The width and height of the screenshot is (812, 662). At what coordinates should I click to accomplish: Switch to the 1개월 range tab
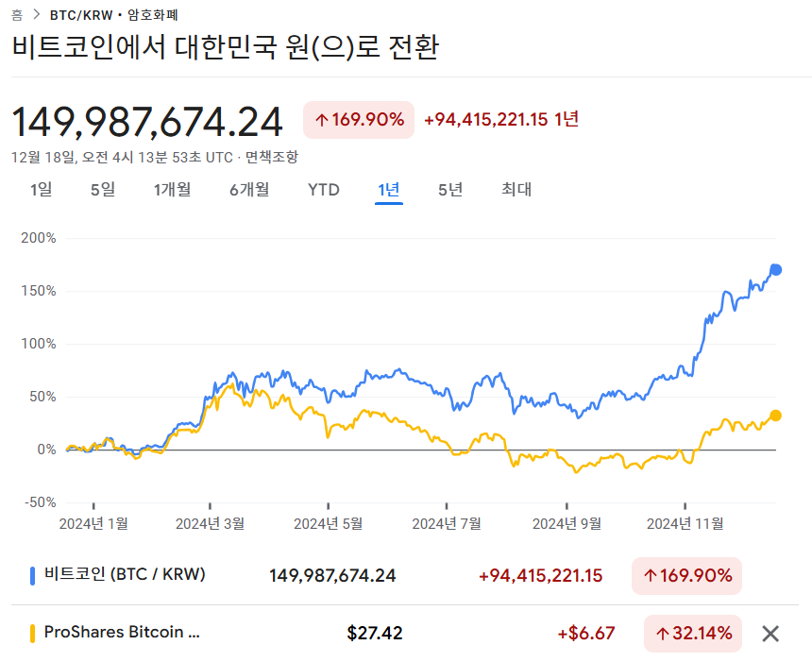pos(172,190)
